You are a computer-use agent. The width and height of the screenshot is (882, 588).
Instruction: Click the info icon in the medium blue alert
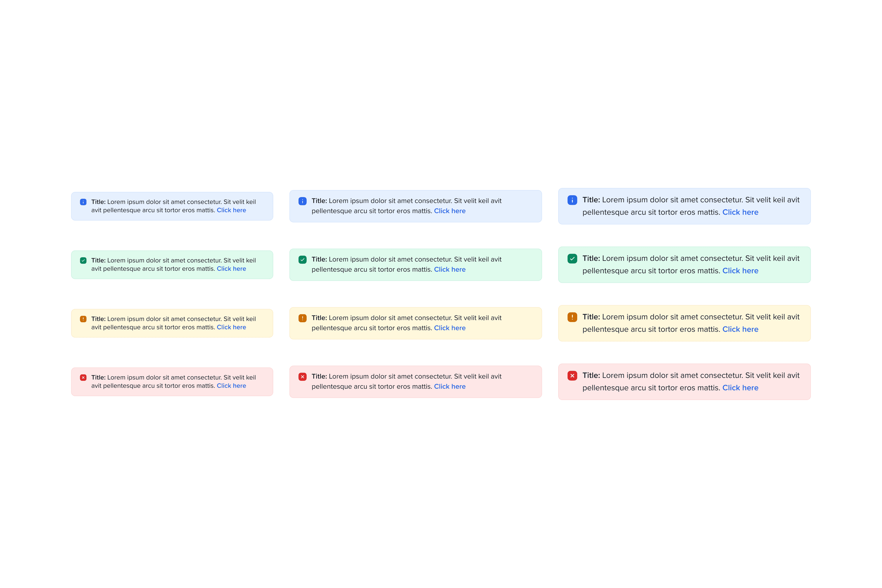(303, 201)
